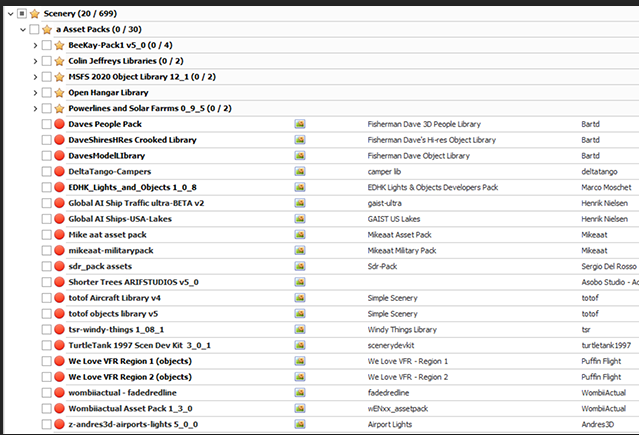Click the title 'Mikeaat Military Pack'
639x435 pixels.
(402, 251)
